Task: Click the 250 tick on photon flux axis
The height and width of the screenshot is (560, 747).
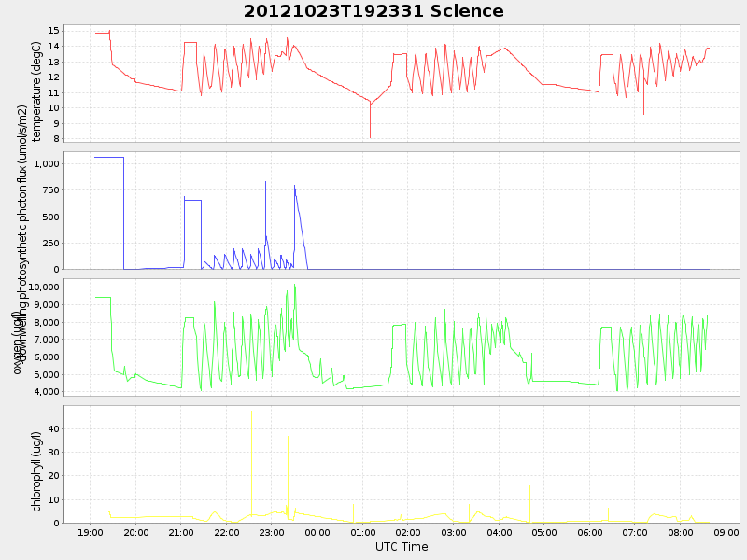Action: click(x=51, y=243)
